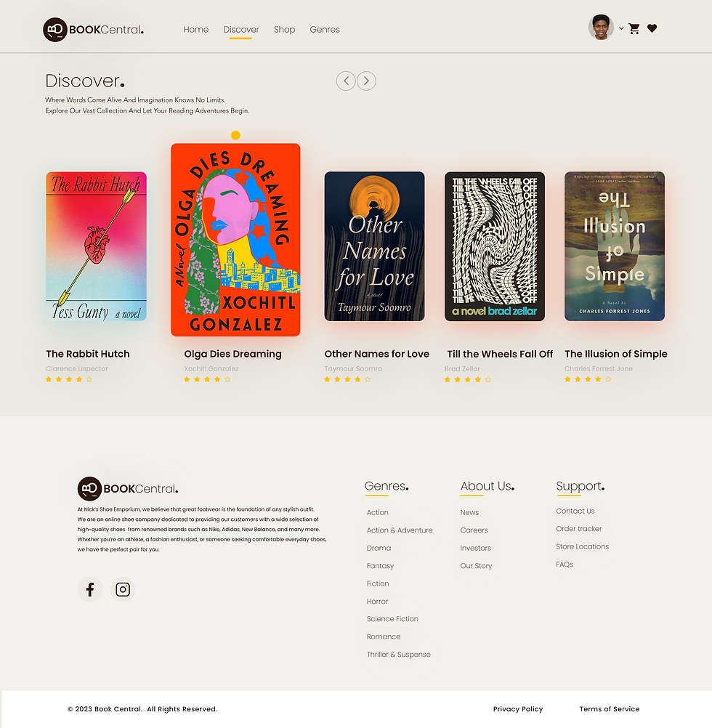Click author Taymour Soomro under title

pos(353,368)
